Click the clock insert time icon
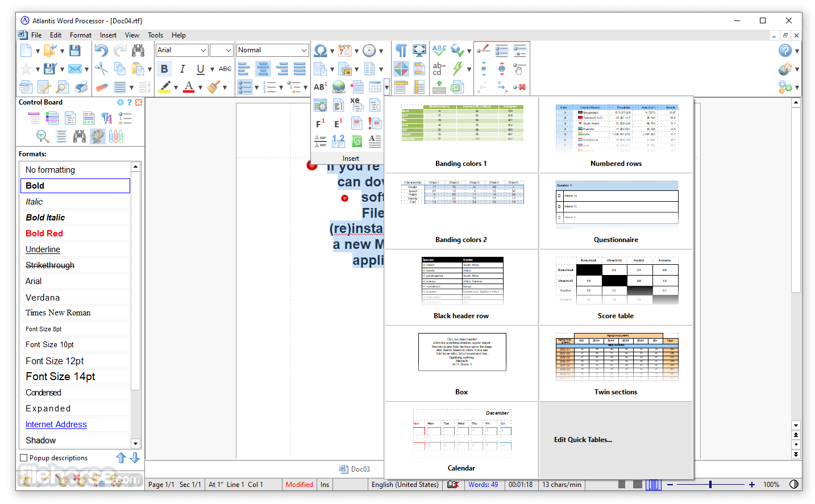This screenshot has width=815, height=504. click(x=369, y=51)
